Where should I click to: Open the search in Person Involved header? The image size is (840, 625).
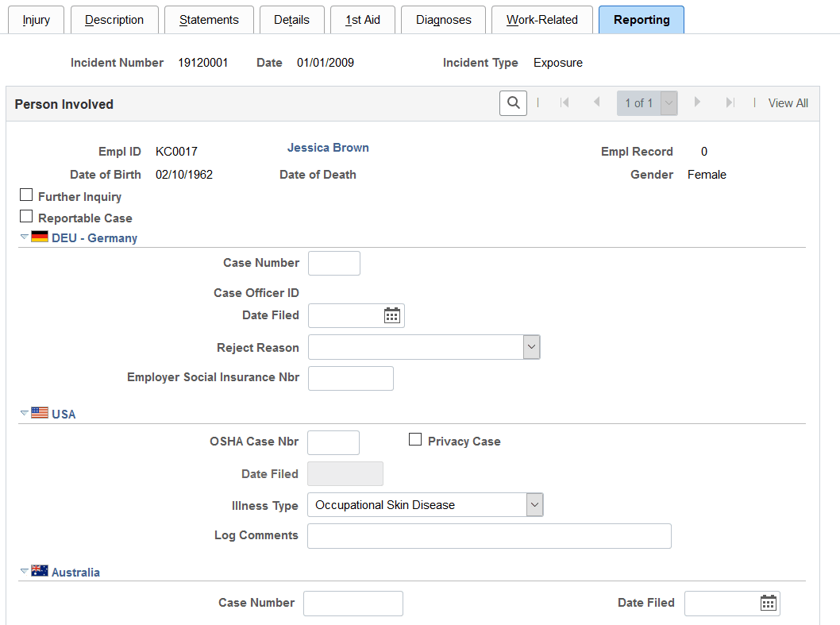(512, 102)
